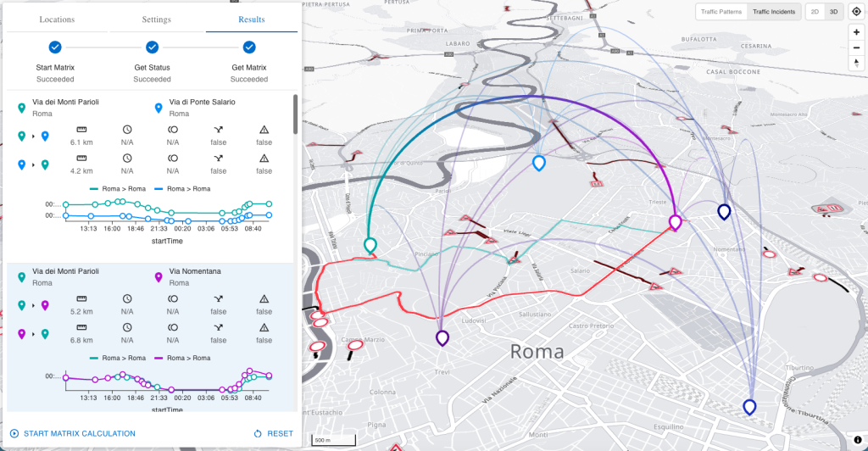Click the Get Matrix succeeded checkmark
868x451 pixels.
[249, 47]
